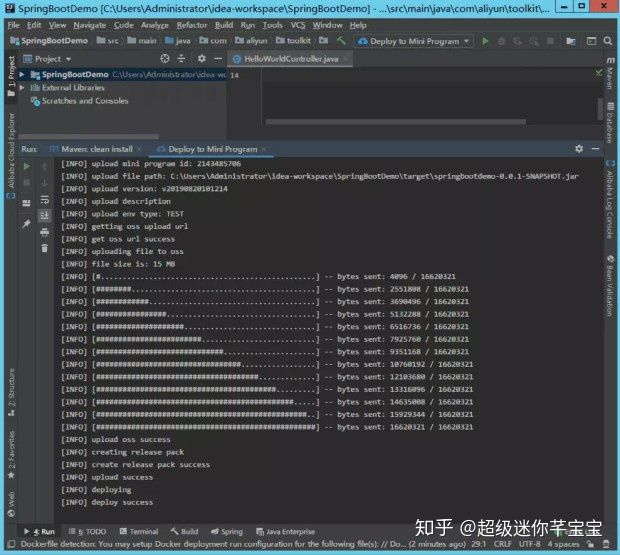Click the up-arrow stack trace icon

tap(45, 166)
